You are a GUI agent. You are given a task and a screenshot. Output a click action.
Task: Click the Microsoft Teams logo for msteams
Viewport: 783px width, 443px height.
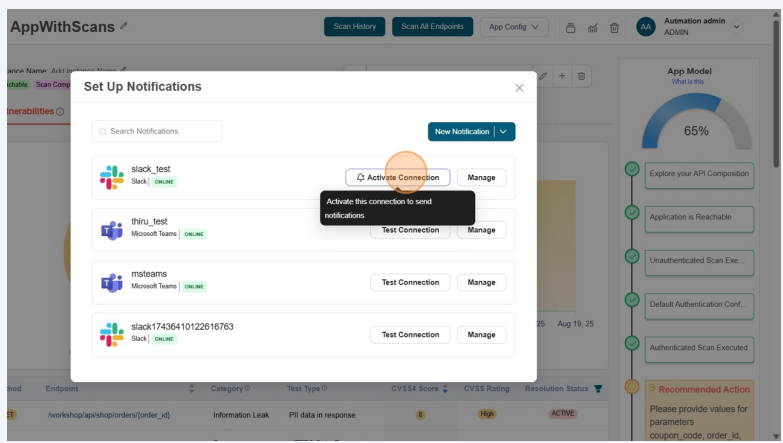pyautogui.click(x=111, y=282)
